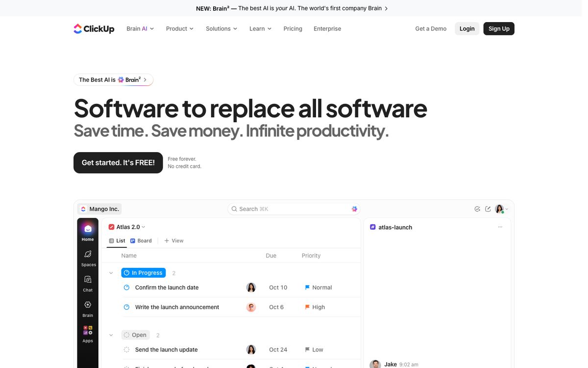
Task: Click The Best AI is Brain² pill
Action: (x=113, y=79)
